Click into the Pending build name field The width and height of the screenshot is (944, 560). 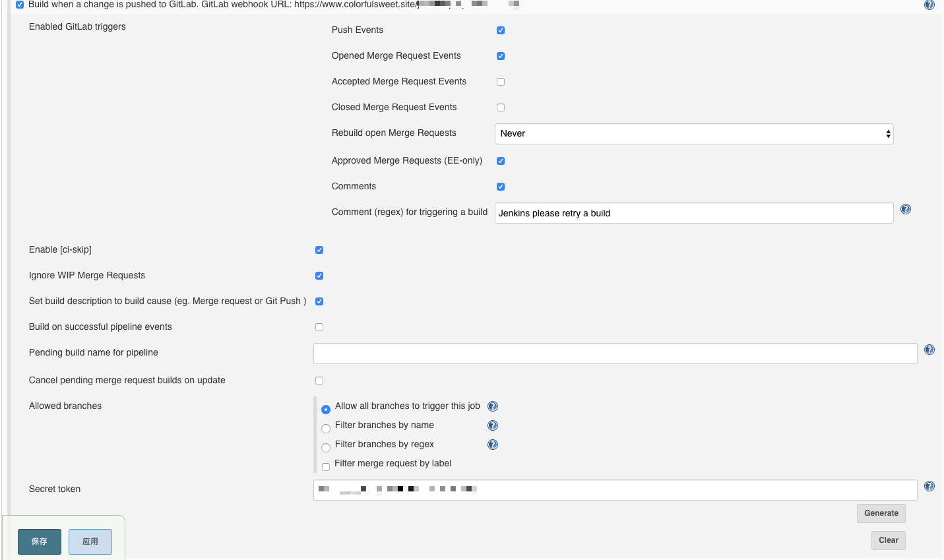pyautogui.click(x=615, y=354)
